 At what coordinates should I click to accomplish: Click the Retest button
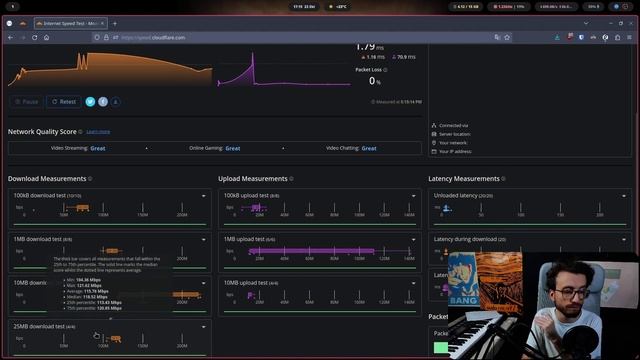pos(64,102)
